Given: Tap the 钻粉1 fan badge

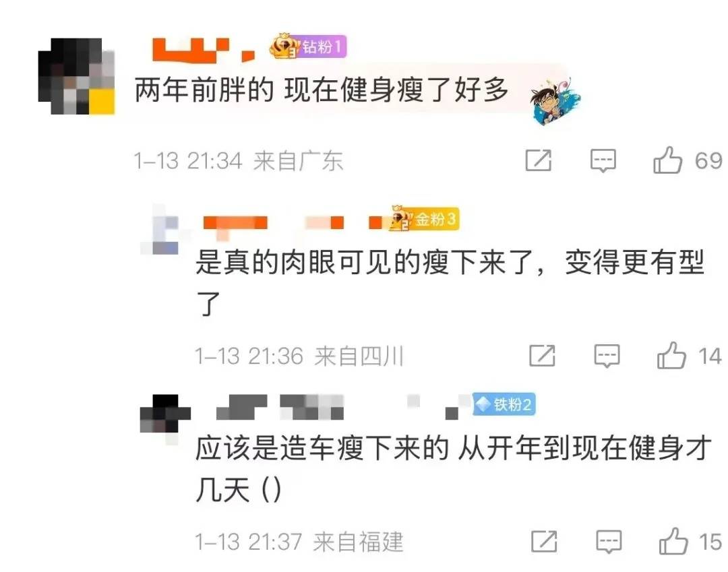Looking at the screenshot, I should (308, 46).
